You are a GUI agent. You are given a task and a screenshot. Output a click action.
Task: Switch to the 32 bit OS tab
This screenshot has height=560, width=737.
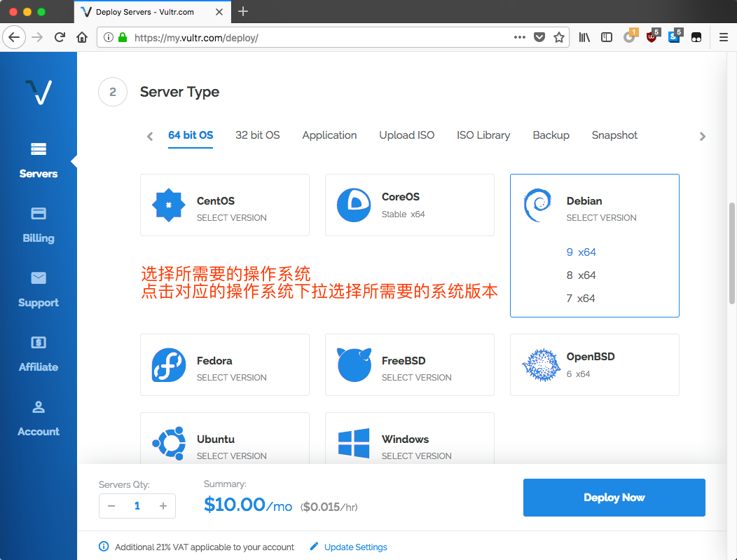pos(258,135)
